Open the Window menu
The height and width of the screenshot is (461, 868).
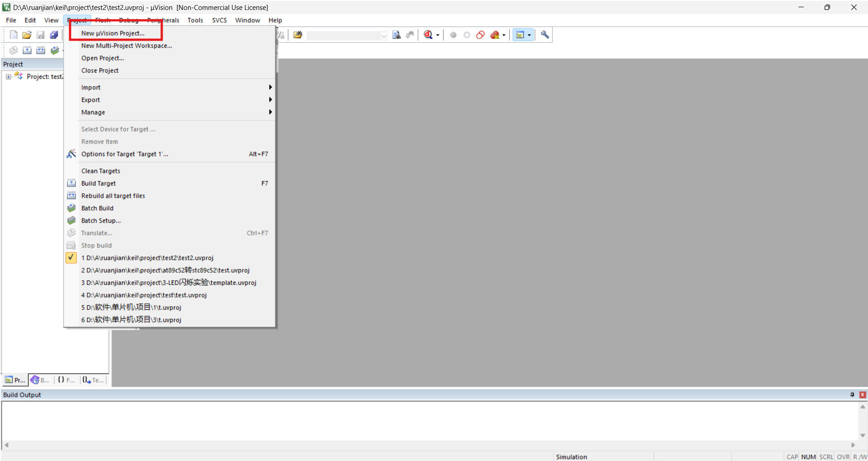click(x=247, y=20)
